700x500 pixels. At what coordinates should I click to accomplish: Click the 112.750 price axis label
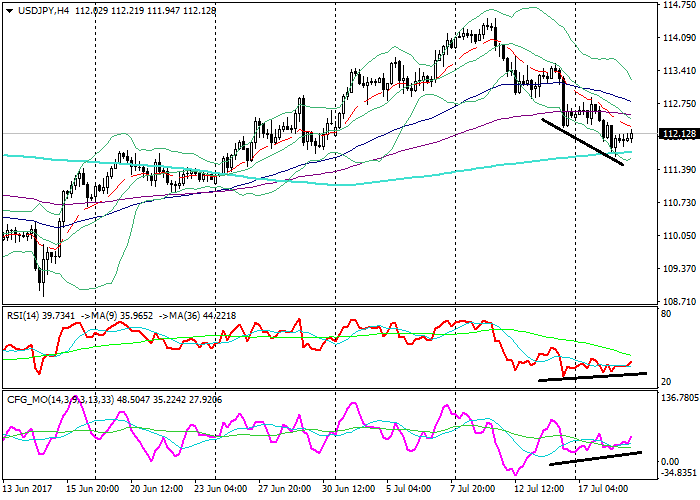[679, 104]
